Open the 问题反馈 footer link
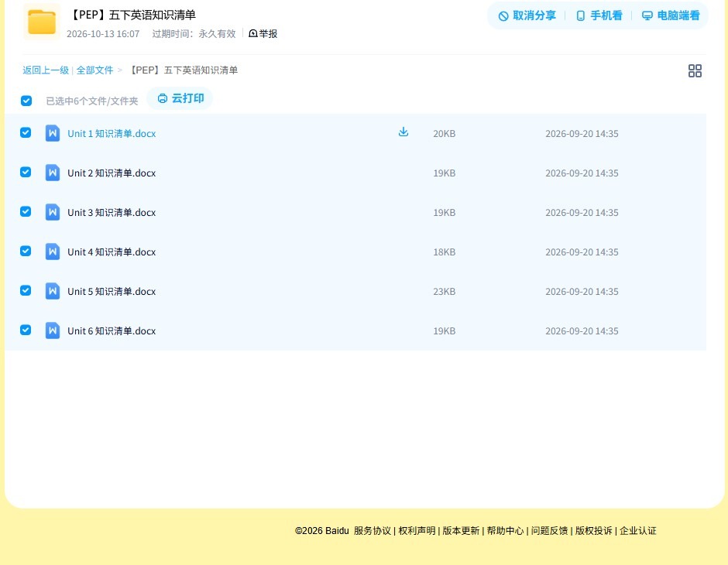 (549, 531)
